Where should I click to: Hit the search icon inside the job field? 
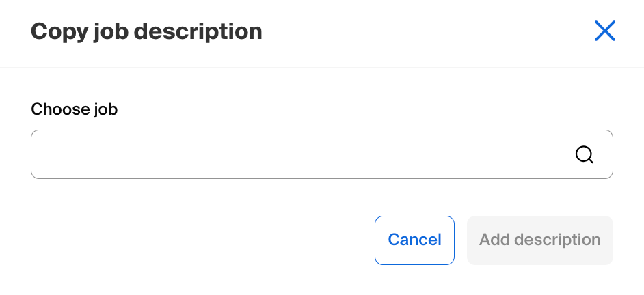pyautogui.click(x=584, y=155)
